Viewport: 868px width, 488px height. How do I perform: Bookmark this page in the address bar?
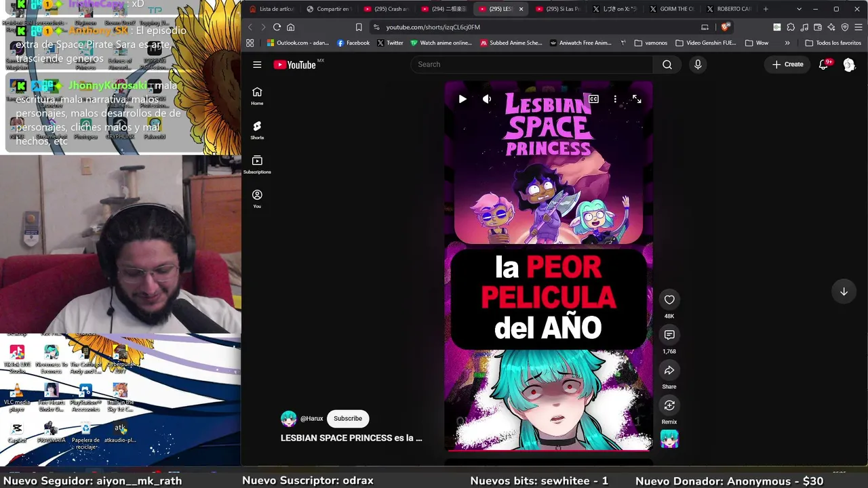(x=359, y=27)
